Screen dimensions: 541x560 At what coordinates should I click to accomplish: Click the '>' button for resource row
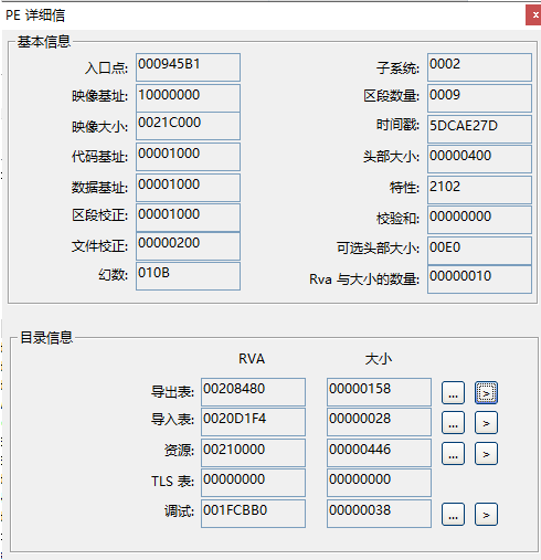point(486,454)
